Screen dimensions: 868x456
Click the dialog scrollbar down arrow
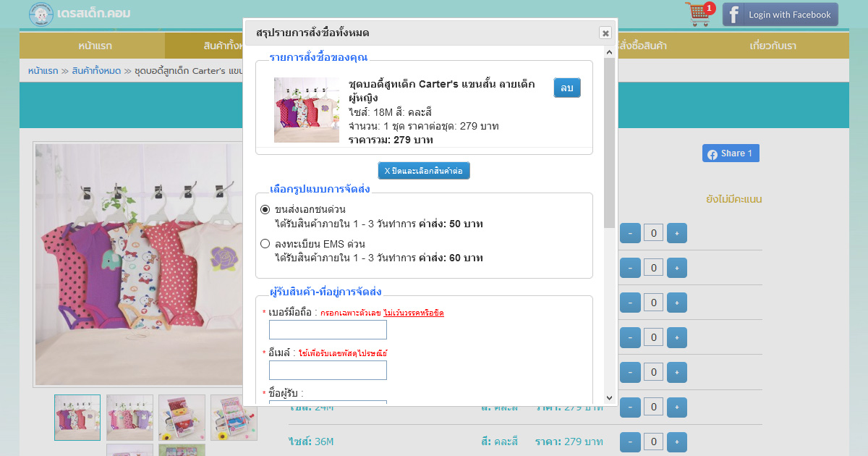pyautogui.click(x=609, y=397)
